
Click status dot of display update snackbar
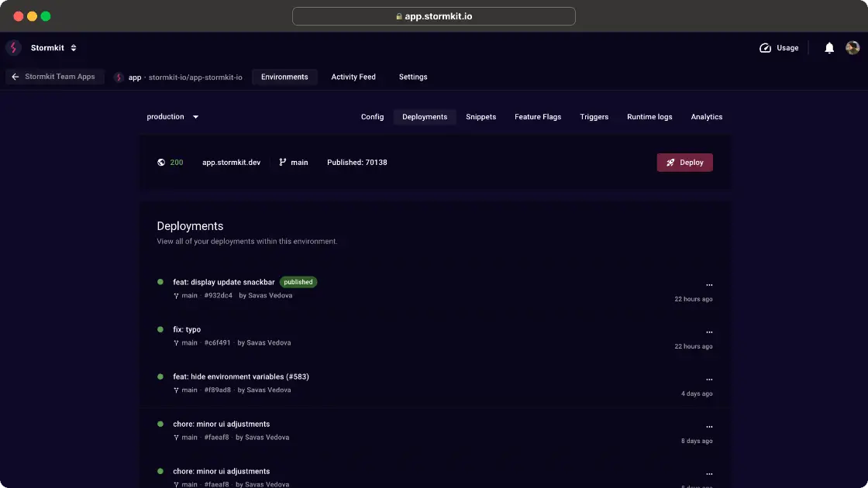[x=160, y=282]
